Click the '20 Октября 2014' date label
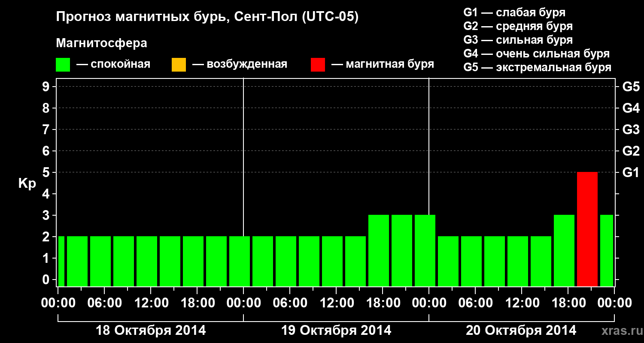This screenshot has width=644, height=343. [521, 331]
